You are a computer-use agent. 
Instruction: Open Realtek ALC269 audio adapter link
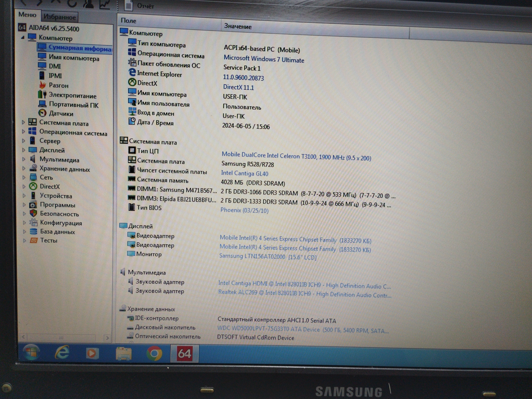(305, 294)
